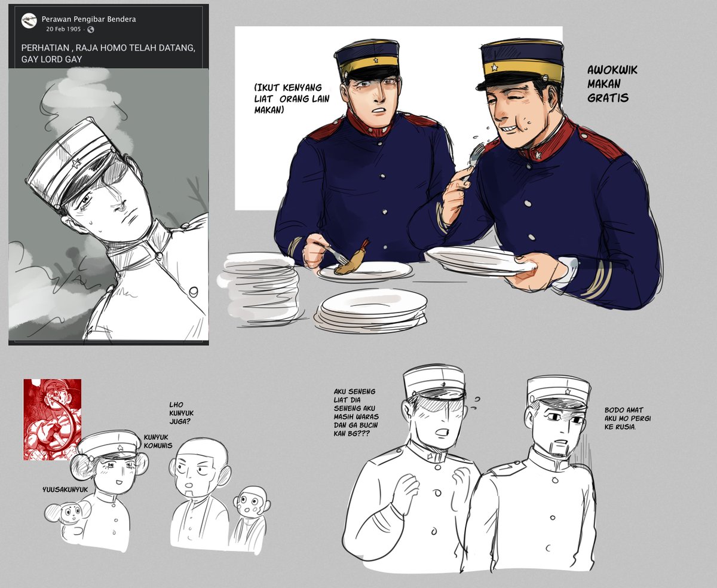The width and height of the screenshot is (717, 588).
Task: Click the 'AWOKWIK MAKAN GRATIS' caption
Action: pyautogui.click(x=612, y=84)
